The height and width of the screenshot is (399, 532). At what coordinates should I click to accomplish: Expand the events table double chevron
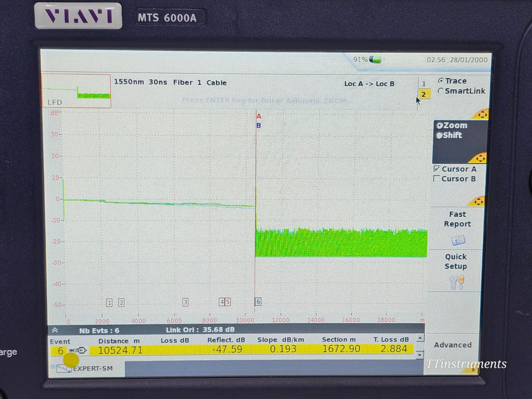click(55, 330)
